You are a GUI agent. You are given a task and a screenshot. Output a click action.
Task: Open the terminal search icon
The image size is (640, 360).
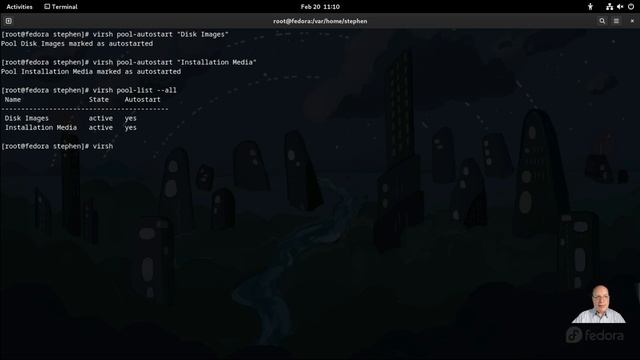point(602,21)
